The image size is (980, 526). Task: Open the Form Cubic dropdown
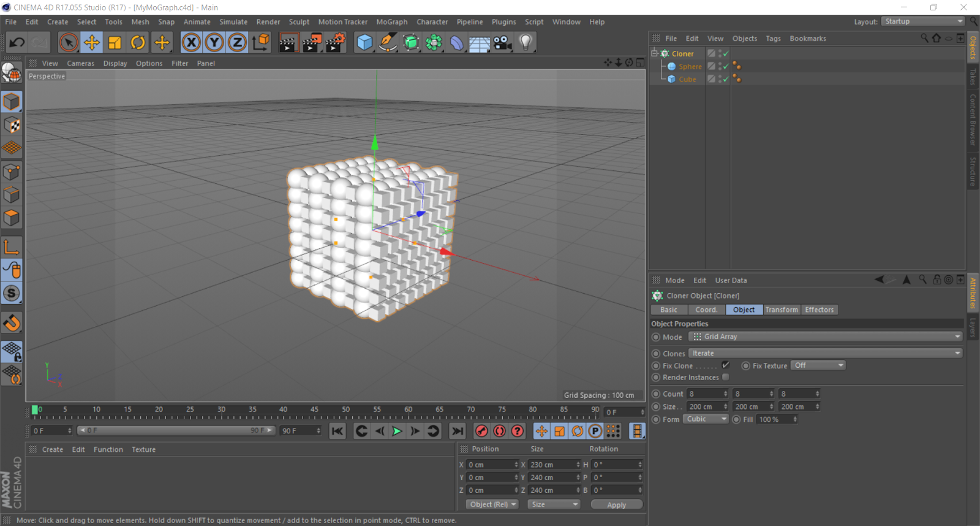706,419
